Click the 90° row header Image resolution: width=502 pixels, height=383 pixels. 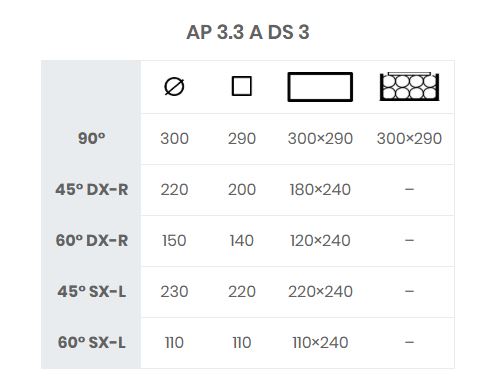[92, 138]
